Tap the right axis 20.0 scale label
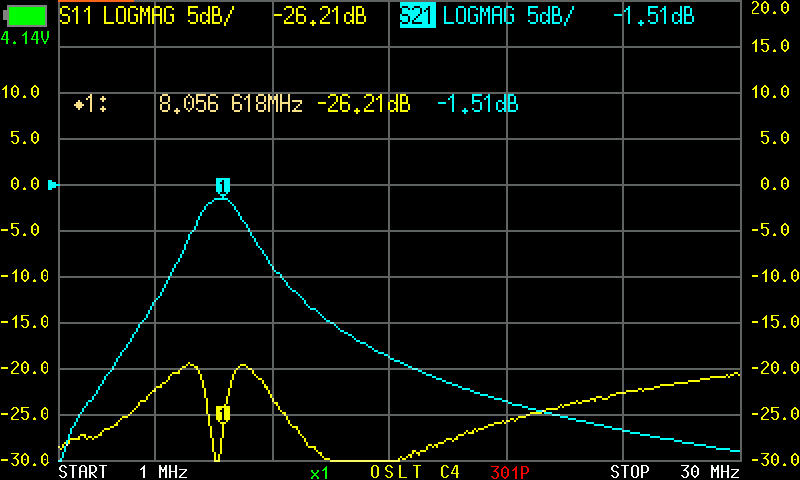The image size is (800, 480). tap(770, 8)
